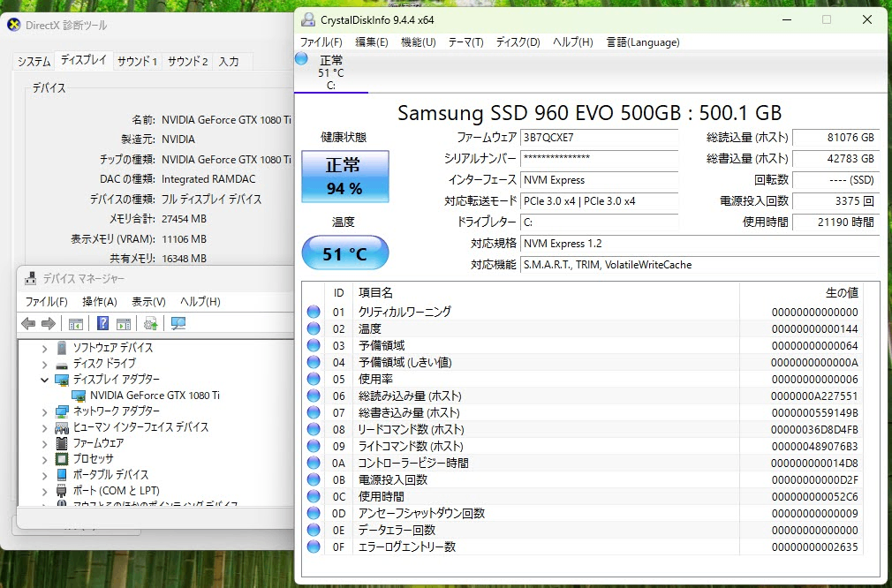Click the blue status orb for disk C:

[301, 58]
